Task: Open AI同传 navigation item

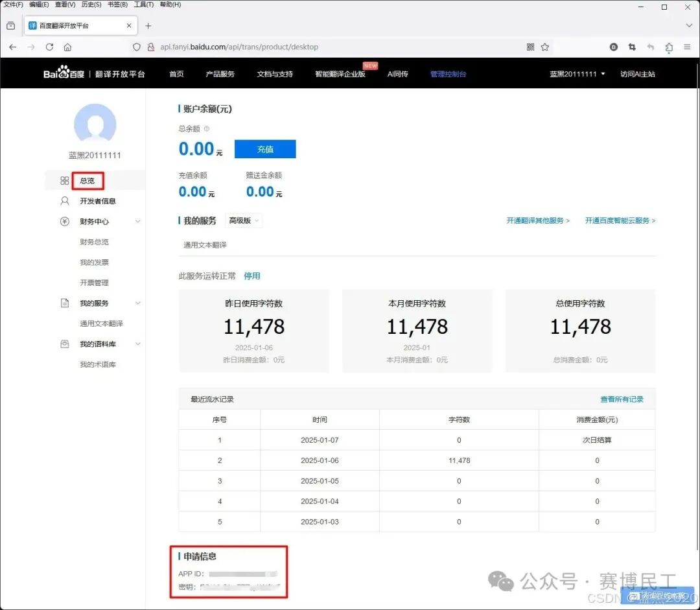Action: tap(397, 74)
